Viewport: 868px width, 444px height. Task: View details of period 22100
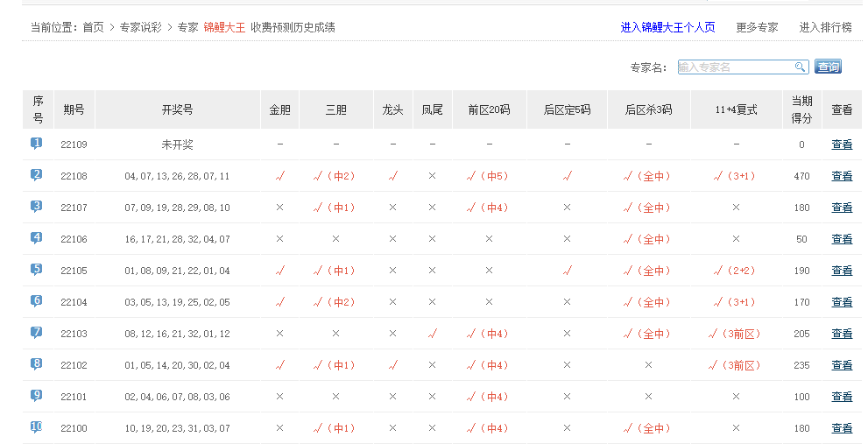pyautogui.click(x=842, y=428)
